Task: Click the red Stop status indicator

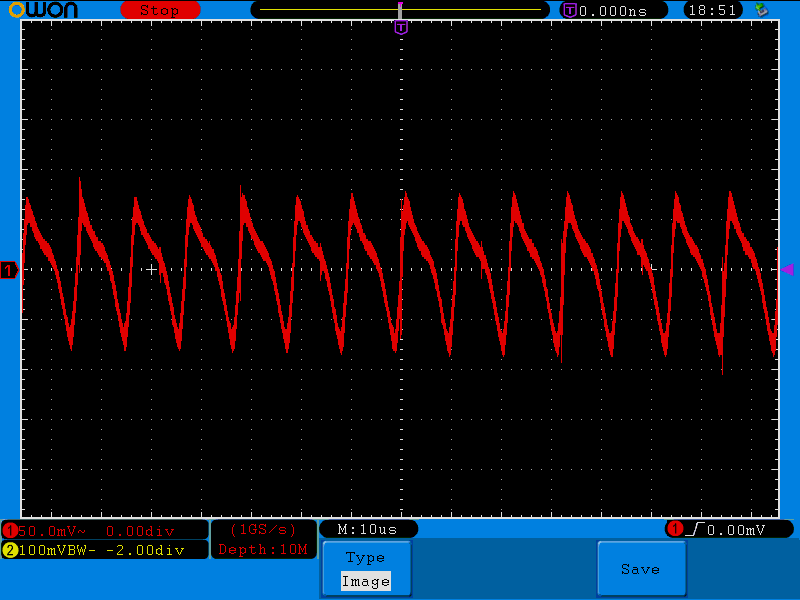Action: 159,10
